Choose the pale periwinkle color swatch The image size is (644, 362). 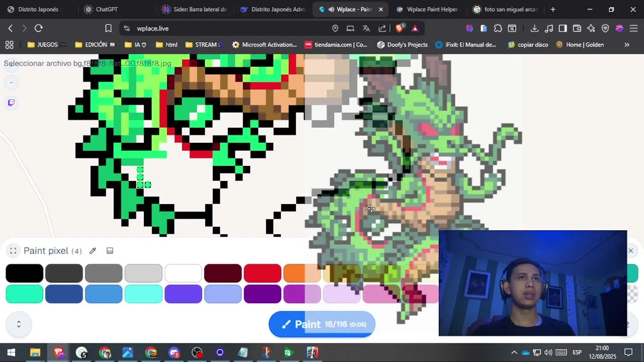click(x=223, y=294)
